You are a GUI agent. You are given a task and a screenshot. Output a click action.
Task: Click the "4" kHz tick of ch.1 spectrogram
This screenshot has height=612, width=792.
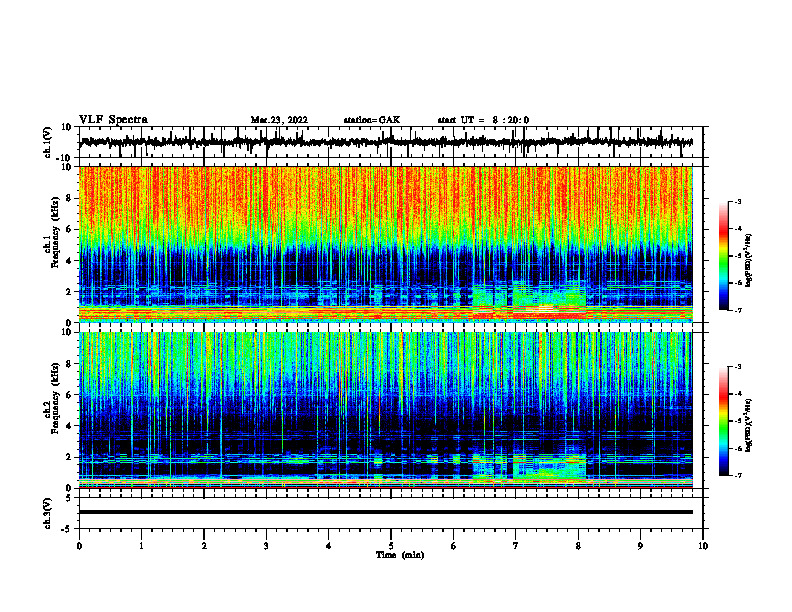click(x=69, y=261)
